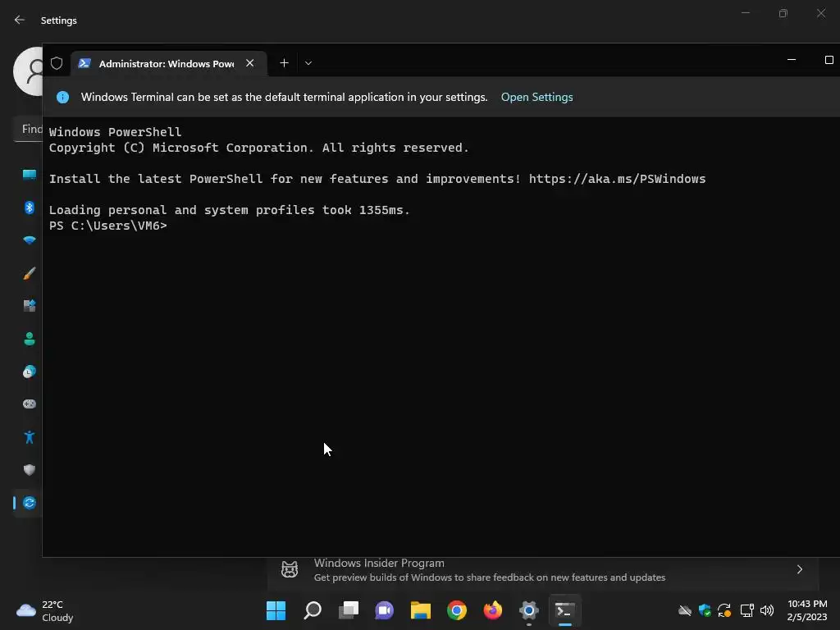840x630 pixels.
Task: Open Gaming controller sidebar icon
Action: coord(29,404)
